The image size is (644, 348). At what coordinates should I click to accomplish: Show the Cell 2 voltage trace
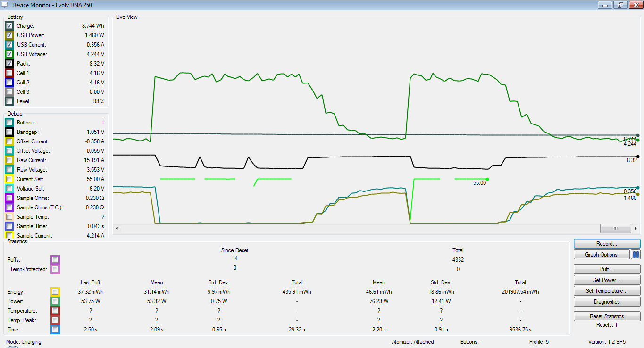tap(9, 83)
